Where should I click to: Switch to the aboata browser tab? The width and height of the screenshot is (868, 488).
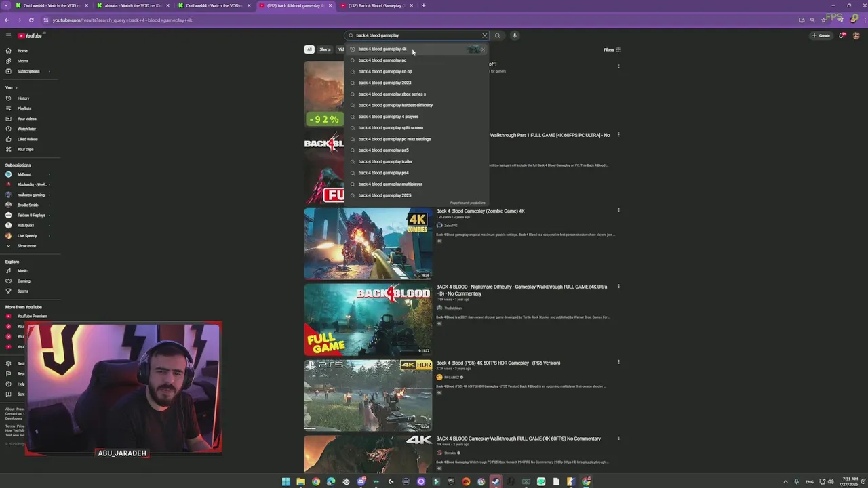tap(132, 5)
